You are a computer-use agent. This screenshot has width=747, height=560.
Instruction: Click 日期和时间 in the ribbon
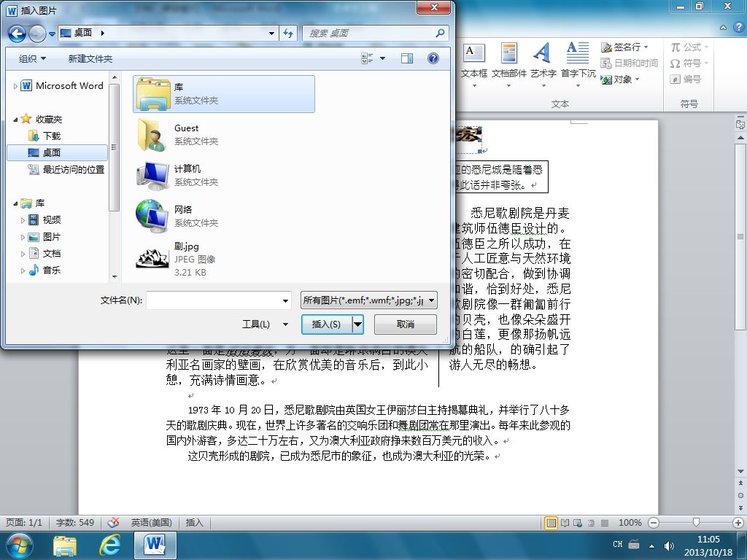pos(629,63)
